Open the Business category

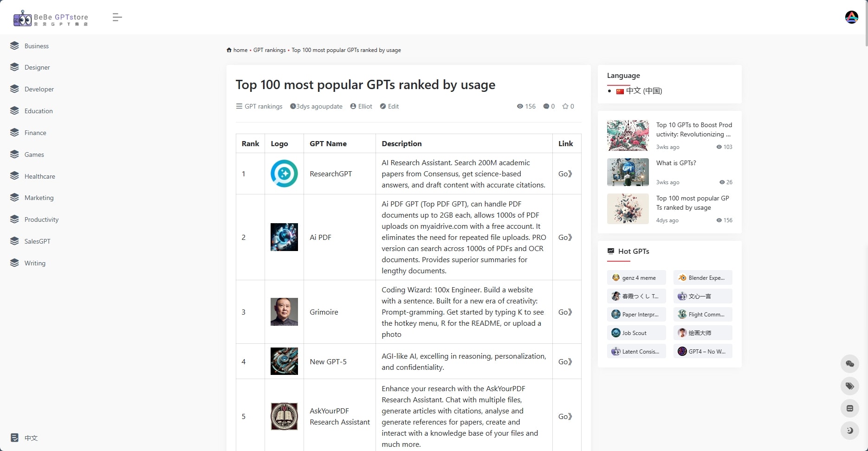(x=37, y=46)
